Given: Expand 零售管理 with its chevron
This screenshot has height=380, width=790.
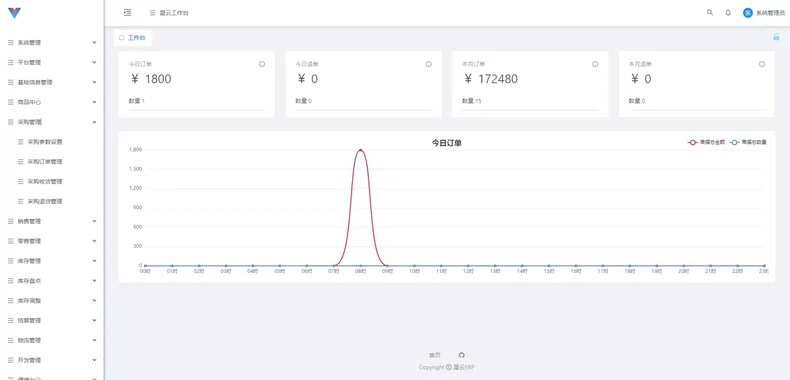Looking at the screenshot, I should point(94,241).
